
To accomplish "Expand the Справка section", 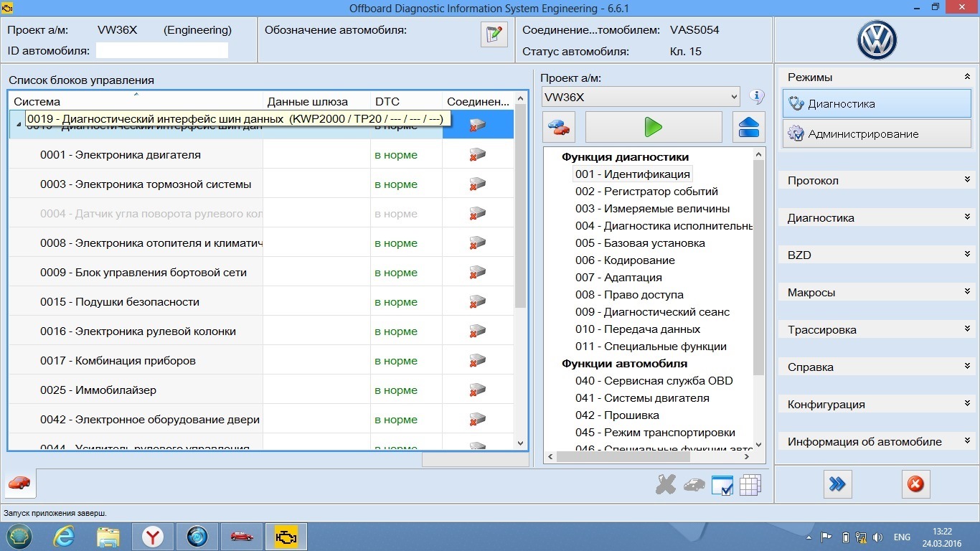I will click(967, 367).
